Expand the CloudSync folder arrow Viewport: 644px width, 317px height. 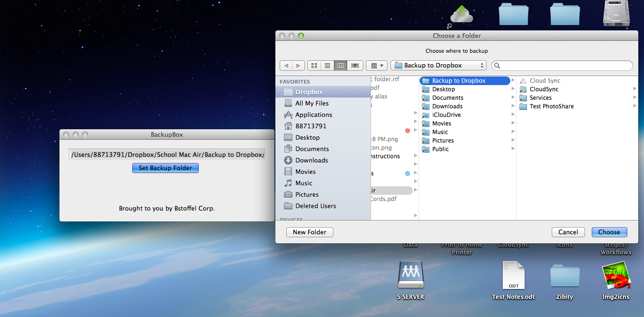tap(635, 89)
